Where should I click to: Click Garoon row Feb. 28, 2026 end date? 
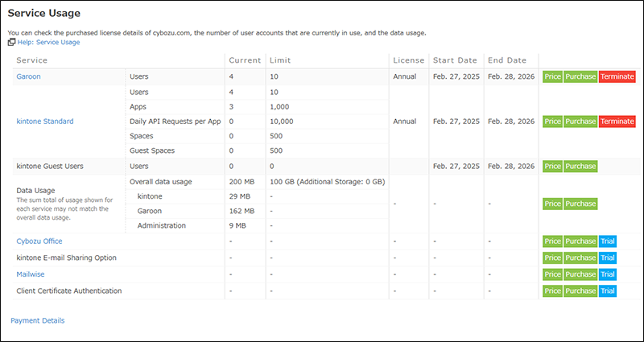511,76
